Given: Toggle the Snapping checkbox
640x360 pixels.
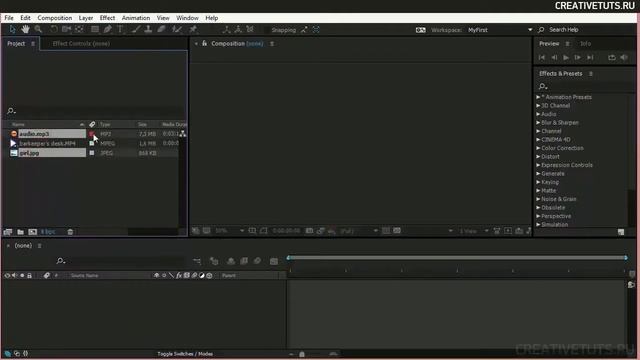Looking at the screenshot, I should (x=267, y=30).
